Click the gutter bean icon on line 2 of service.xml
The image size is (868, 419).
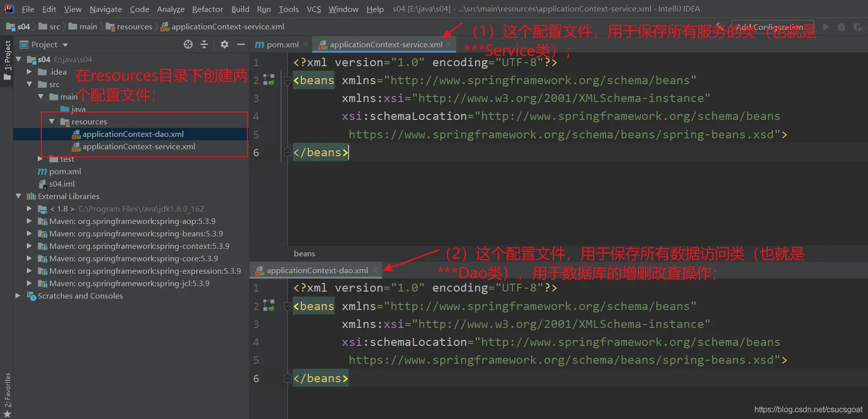coord(269,80)
